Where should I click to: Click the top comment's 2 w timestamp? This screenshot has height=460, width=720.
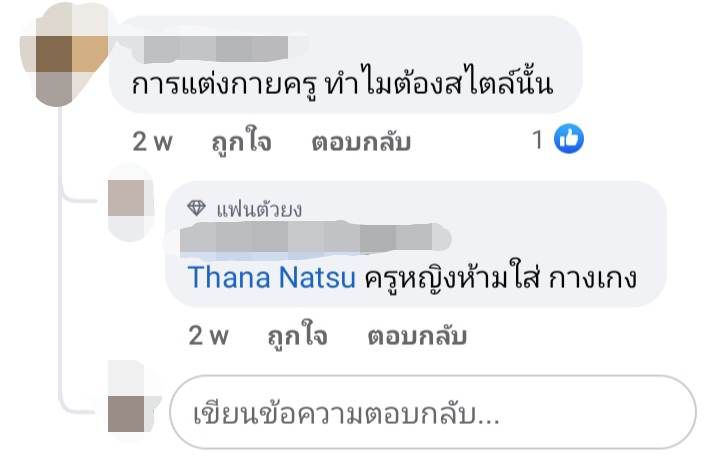pos(153,142)
